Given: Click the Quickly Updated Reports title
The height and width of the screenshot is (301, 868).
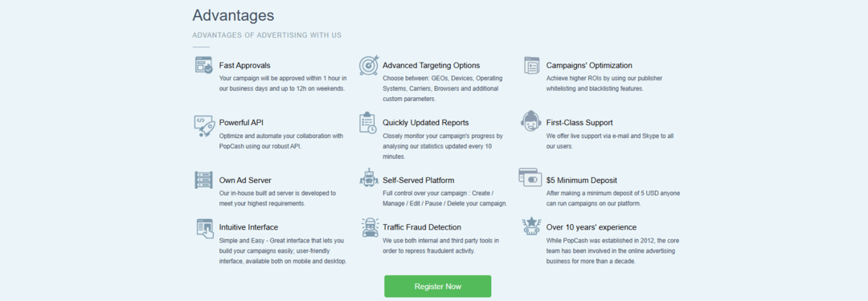Looking at the screenshot, I should coord(426,122).
